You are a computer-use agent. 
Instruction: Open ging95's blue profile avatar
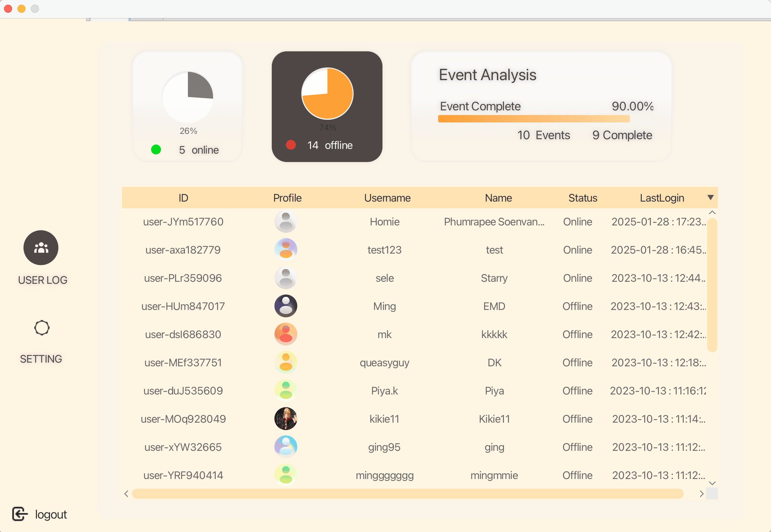(x=286, y=447)
